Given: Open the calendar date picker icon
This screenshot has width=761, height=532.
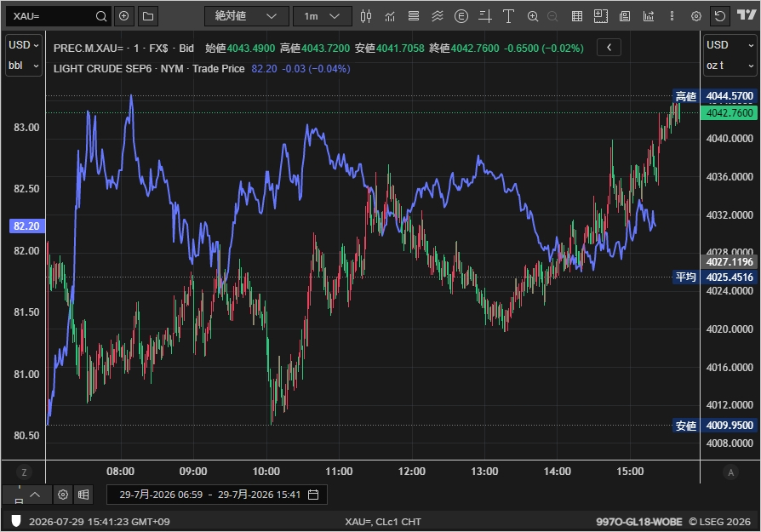Looking at the screenshot, I should tap(313, 495).
